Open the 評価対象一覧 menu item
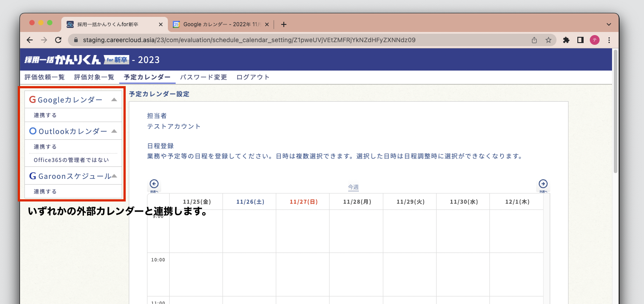644x304 pixels. [x=94, y=77]
